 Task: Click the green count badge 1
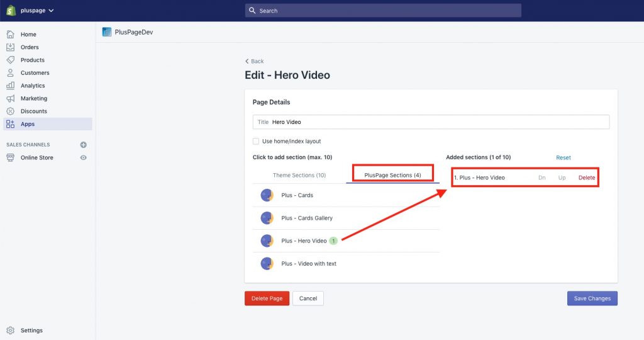(x=333, y=241)
